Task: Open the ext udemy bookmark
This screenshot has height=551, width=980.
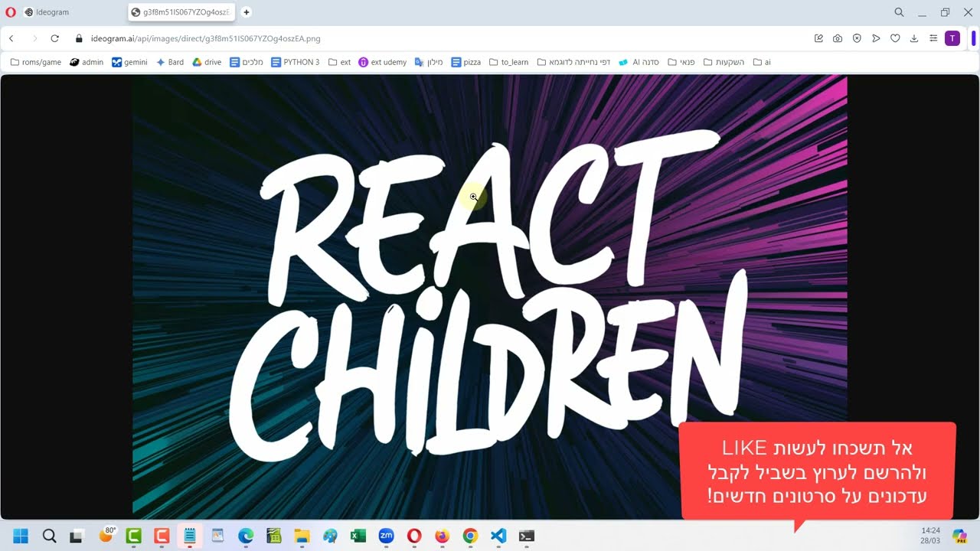Action: (x=383, y=62)
